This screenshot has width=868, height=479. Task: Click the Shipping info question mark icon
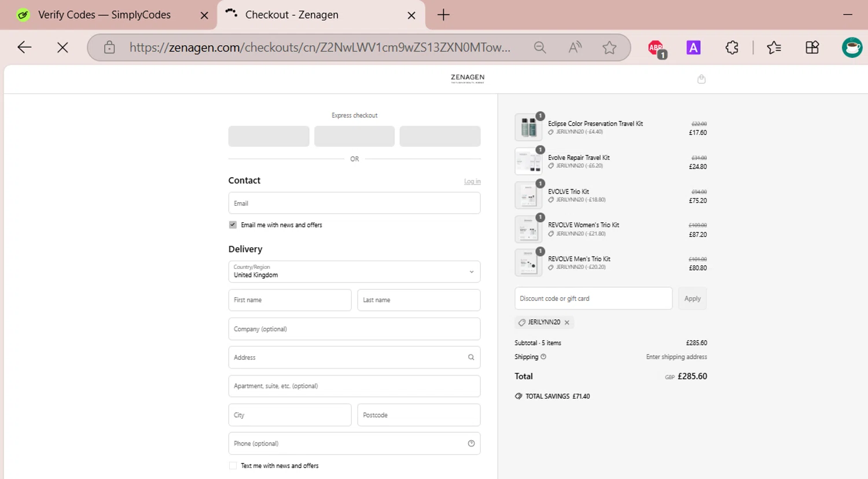543,357
